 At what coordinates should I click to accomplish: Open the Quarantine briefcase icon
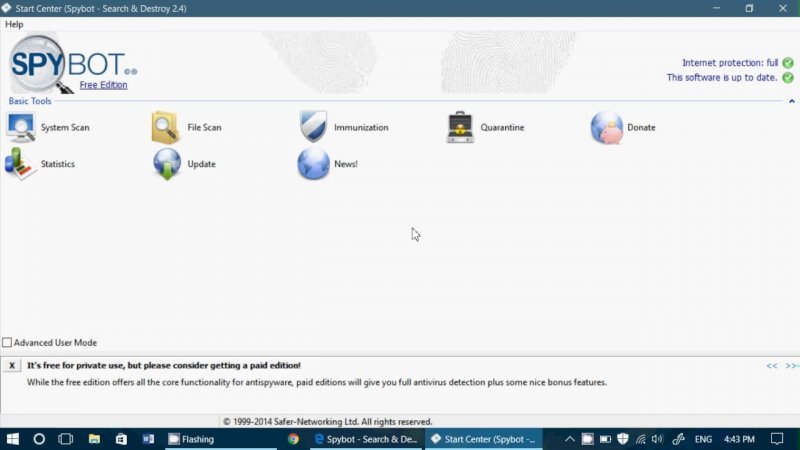[x=460, y=127]
